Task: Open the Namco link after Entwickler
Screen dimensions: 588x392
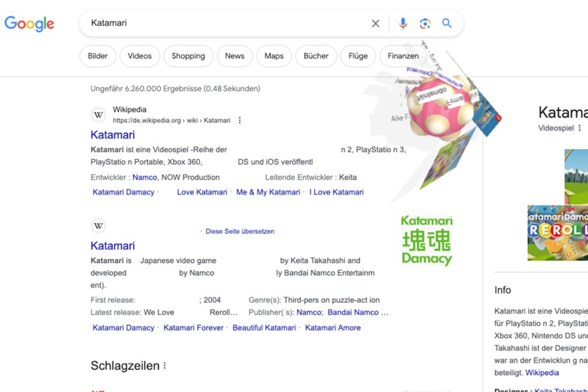Action: click(x=145, y=177)
